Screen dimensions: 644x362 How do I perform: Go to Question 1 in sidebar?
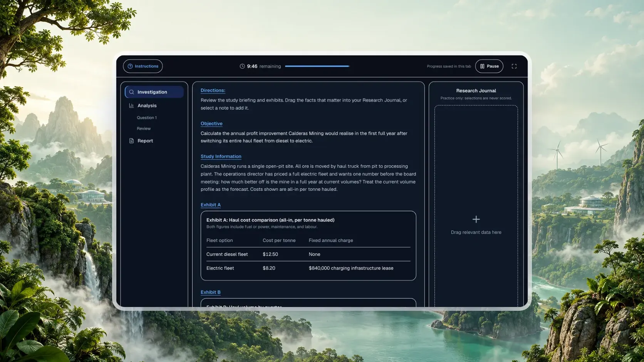(x=147, y=118)
